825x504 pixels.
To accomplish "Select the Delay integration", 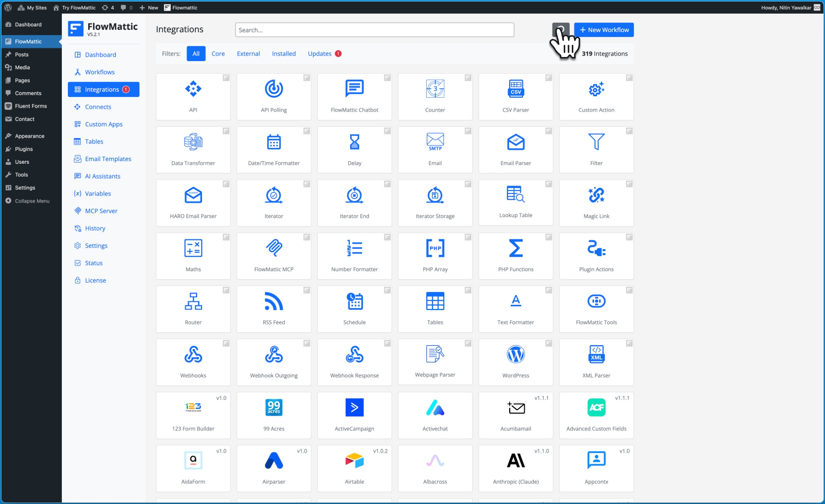I will click(x=354, y=150).
